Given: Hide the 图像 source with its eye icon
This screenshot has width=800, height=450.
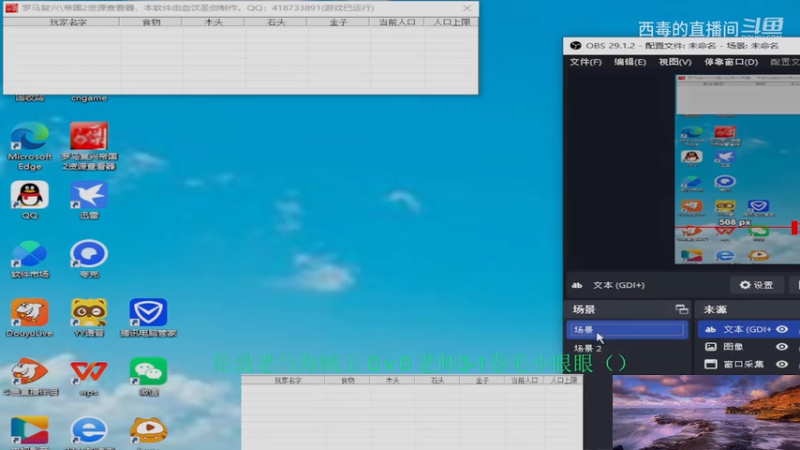Looking at the screenshot, I should [782, 347].
